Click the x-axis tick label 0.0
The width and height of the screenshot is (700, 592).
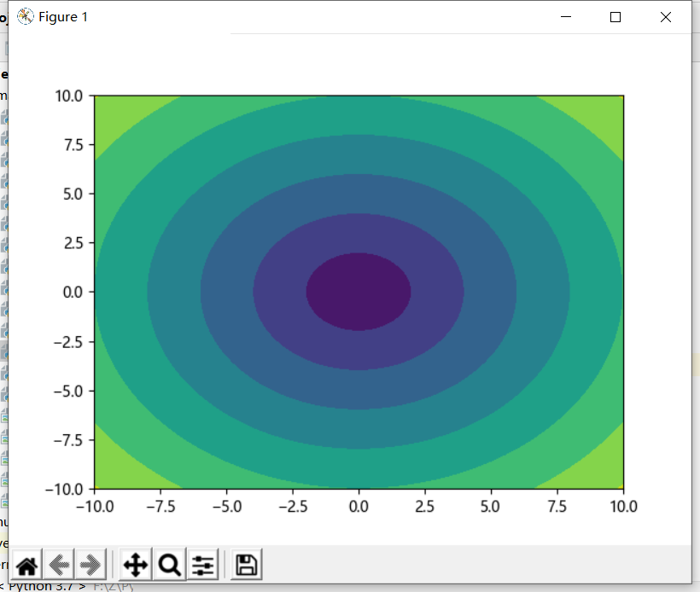(x=359, y=507)
